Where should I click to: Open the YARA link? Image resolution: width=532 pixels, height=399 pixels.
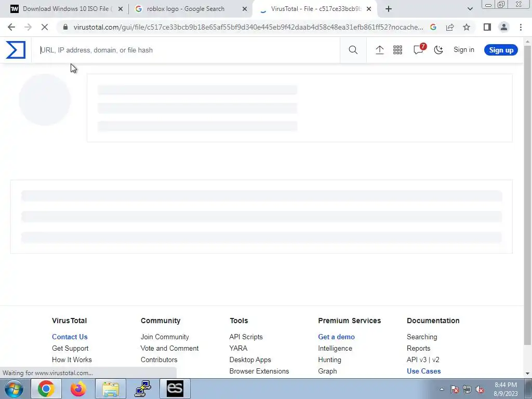click(238, 349)
